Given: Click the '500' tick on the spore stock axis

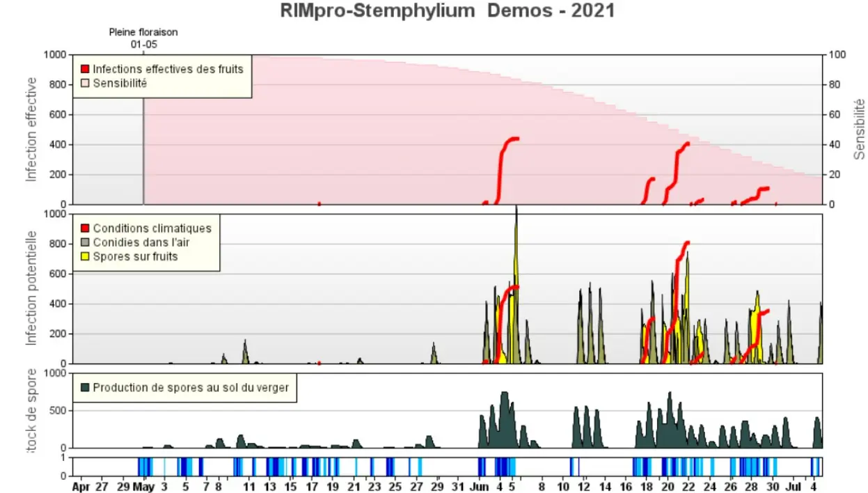Looking at the screenshot, I should click(59, 410).
